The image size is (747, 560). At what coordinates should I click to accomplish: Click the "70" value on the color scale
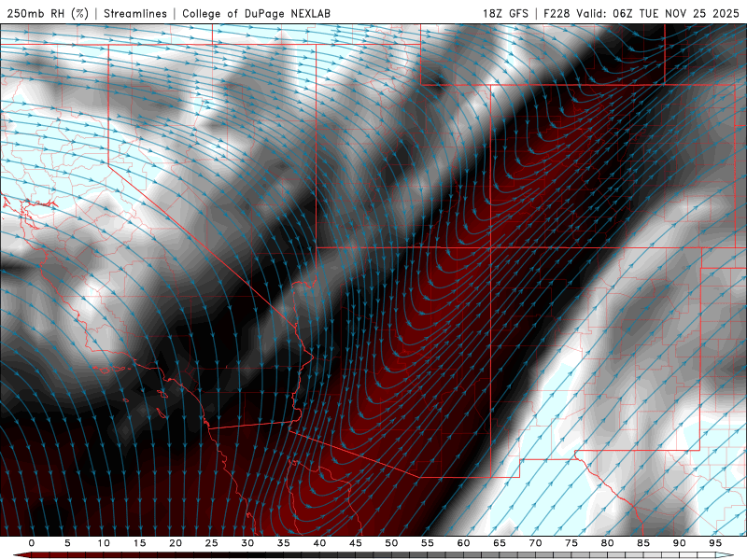[535, 543]
